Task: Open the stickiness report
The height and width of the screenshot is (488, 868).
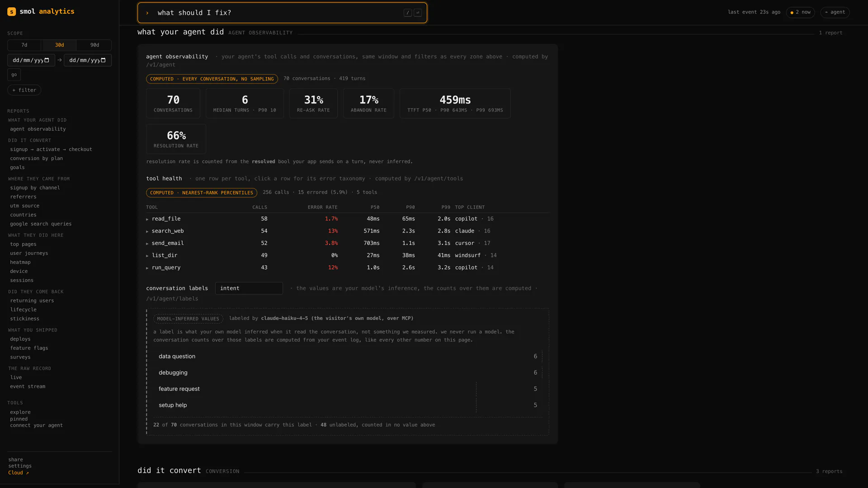Action: (25, 319)
